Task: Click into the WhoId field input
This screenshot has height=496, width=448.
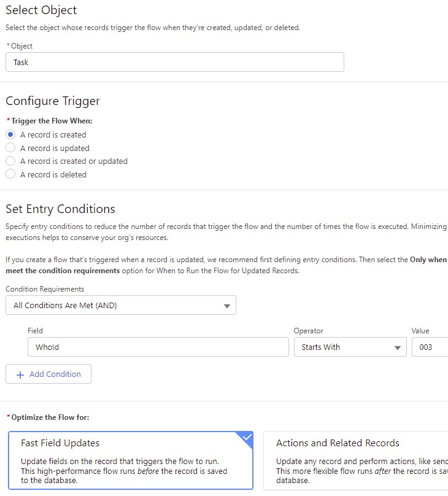Action: click(158, 347)
